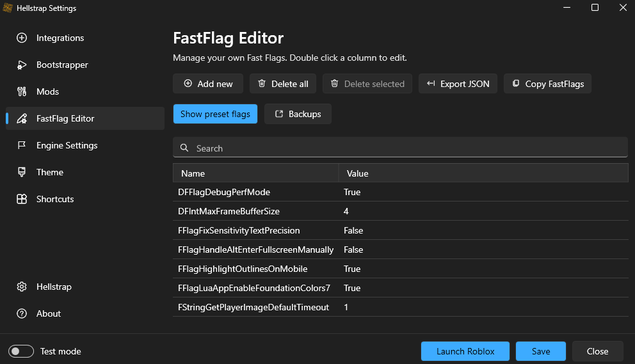Click the Hellstrap gear icon
Image resolution: width=635 pixels, height=364 pixels.
[x=22, y=287]
